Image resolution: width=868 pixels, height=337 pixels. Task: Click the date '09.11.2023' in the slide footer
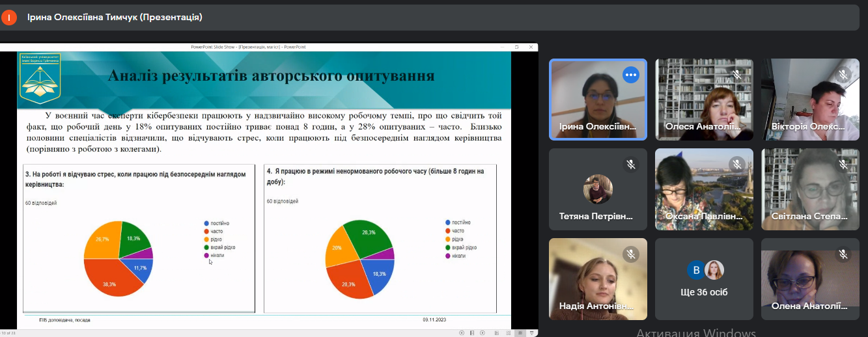pos(434,319)
